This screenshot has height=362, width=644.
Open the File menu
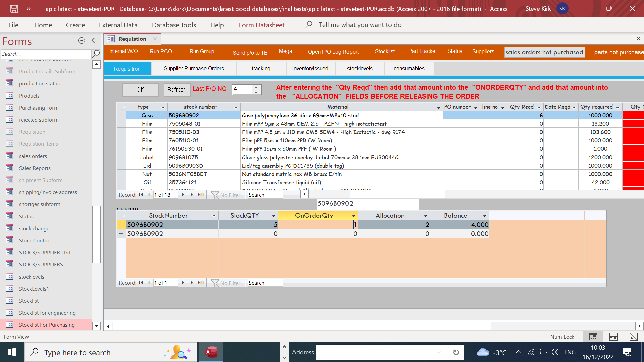click(13, 25)
